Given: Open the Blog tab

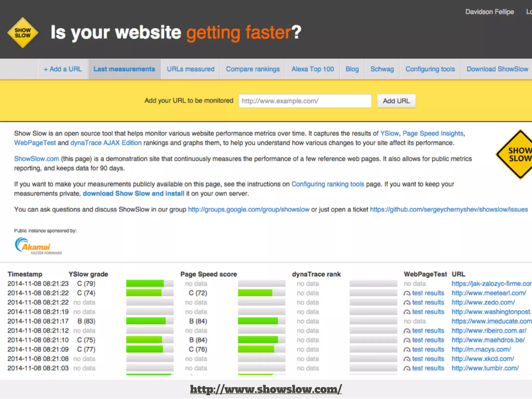Looking at the screenshot, I should tap(352, 69).
